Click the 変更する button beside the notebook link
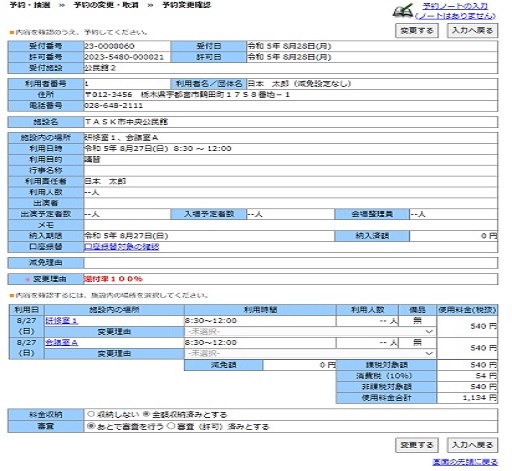 pos(417,31)
